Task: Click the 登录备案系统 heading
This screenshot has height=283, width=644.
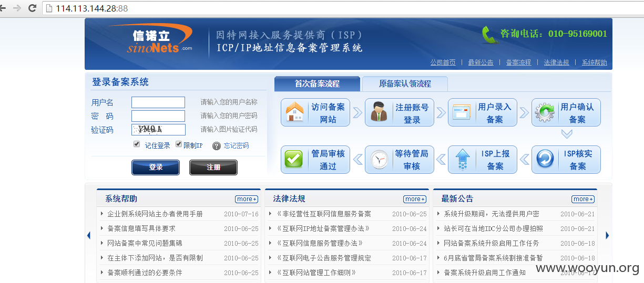Action: tap(120, 82)
